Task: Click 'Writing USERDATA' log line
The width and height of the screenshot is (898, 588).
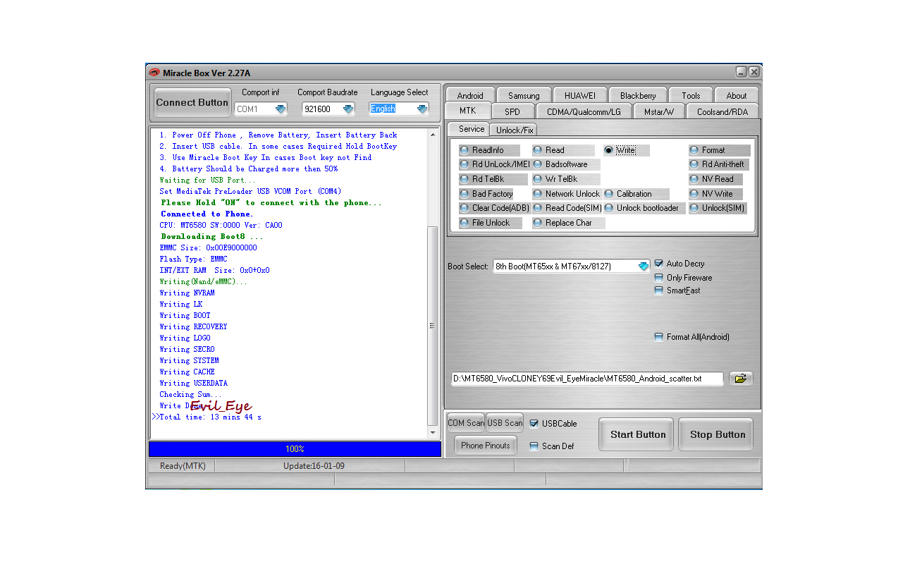Action: click(x=193, y=383)
